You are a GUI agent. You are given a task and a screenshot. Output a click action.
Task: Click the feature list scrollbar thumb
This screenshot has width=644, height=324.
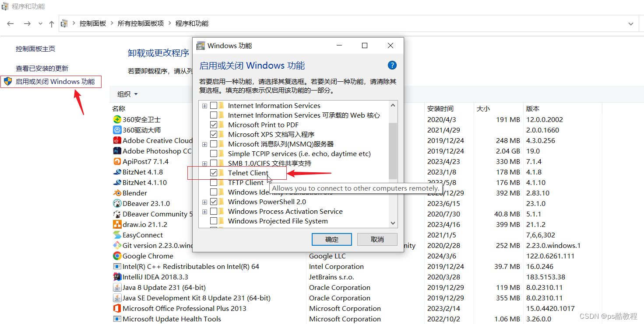[393, 151]
